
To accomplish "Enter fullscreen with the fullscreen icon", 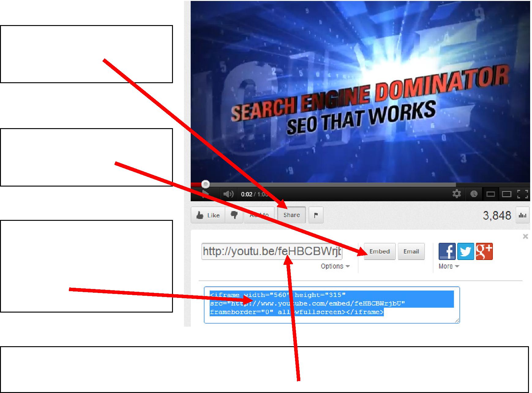I will point(523,194).
